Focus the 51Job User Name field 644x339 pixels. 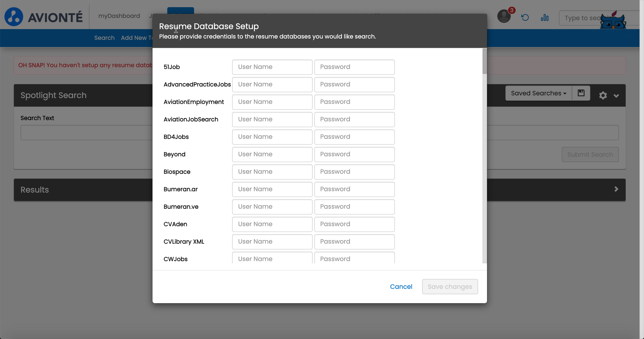tap(272, 67)
